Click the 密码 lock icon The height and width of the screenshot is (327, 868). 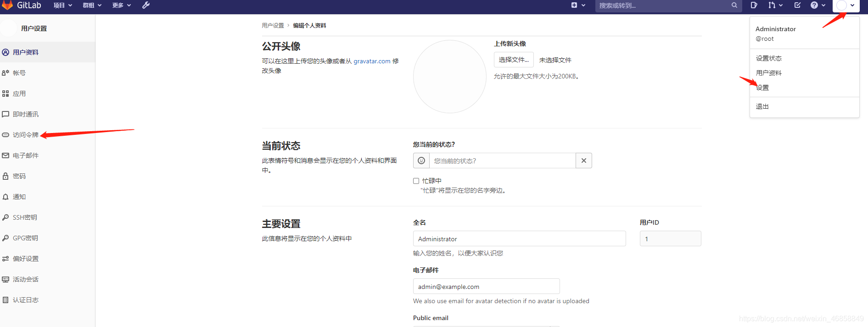tap(6, 176)
